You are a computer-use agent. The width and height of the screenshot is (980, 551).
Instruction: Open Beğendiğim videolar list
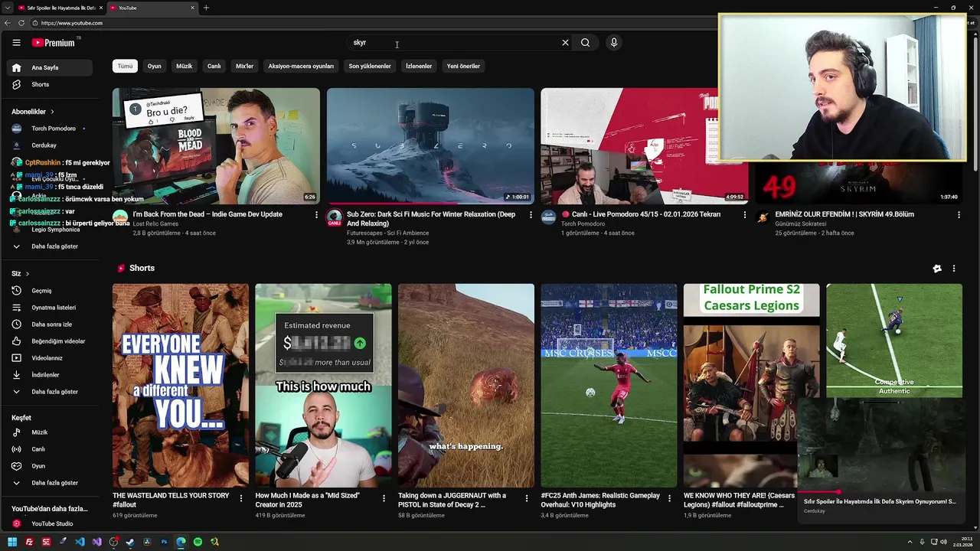click(x=49, y=341)
